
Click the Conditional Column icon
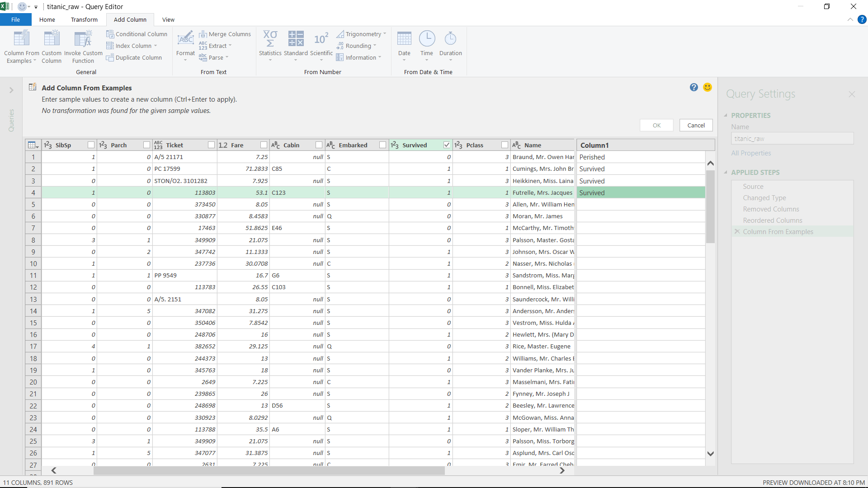(x=110, y=34)
